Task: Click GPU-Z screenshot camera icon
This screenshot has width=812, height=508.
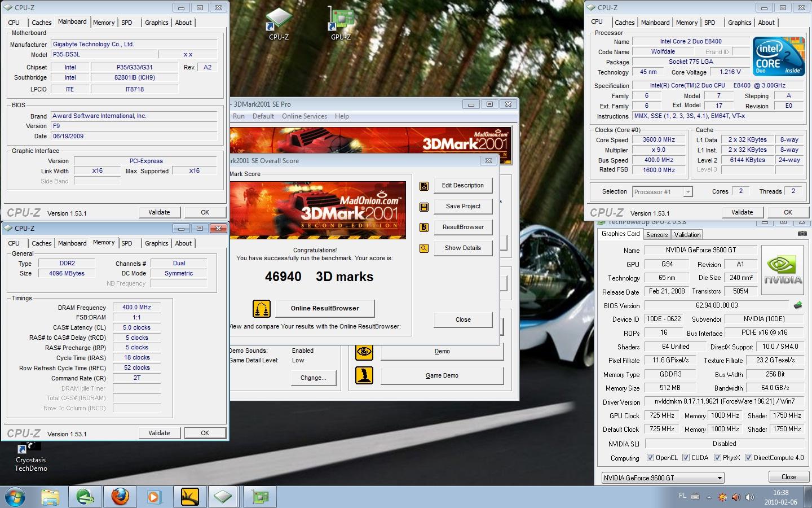Action: 802,234
